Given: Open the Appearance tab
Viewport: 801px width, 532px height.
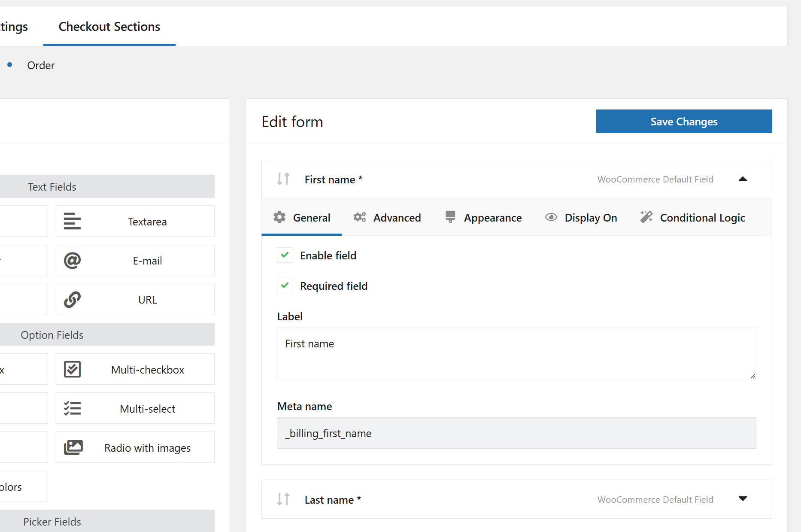Looking at the screenshot, I should pos(483,218).
